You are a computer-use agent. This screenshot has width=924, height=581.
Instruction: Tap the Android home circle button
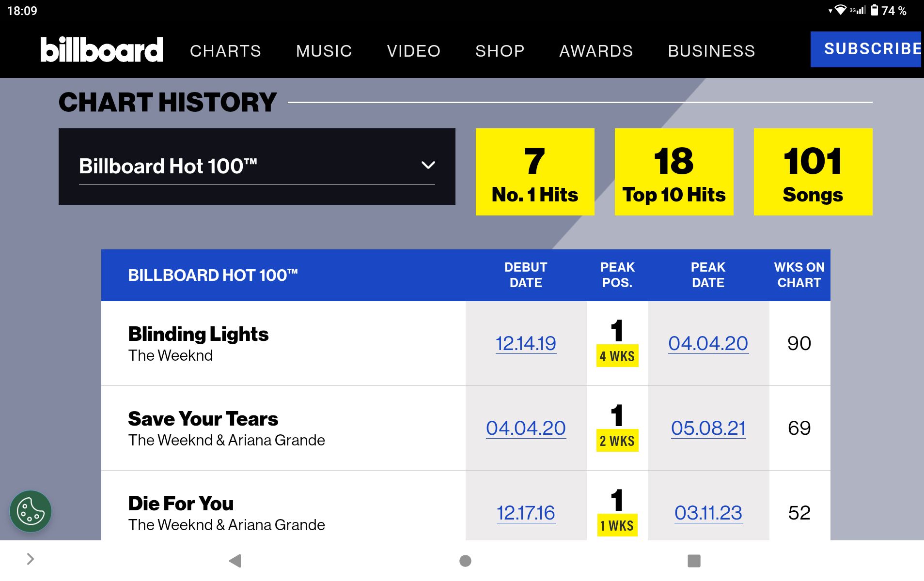[x=465, y=561]
